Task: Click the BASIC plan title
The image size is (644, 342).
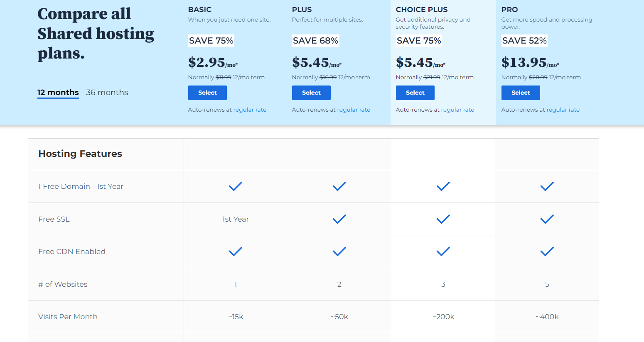Action: pos(200,10)
